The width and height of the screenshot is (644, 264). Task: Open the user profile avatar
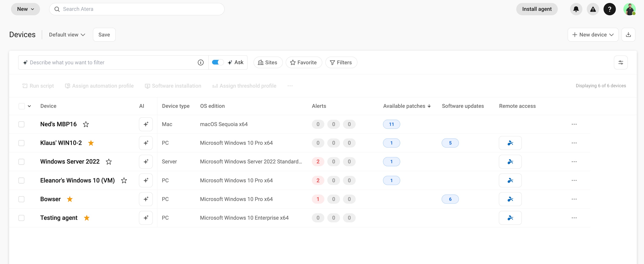[x=629, y=9]
